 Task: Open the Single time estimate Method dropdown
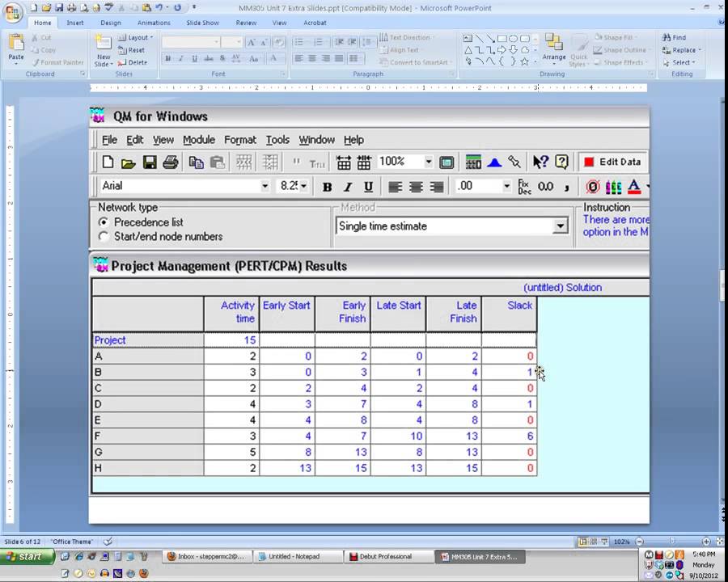[561, 226]
